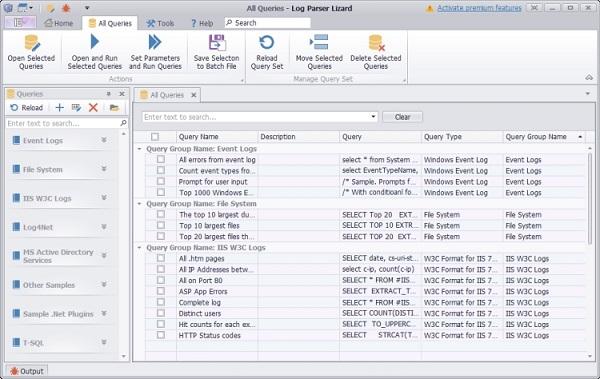This screenshot has width=600, height=379.
Task: Click the Log4Net book icon
Action: [16, 227]
